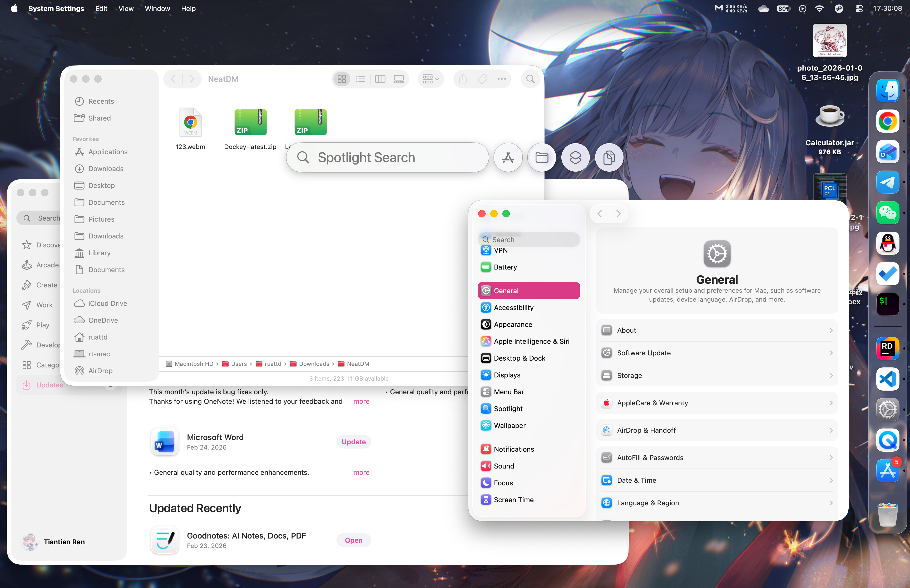
Task: Click the more link under Microsoft Word
Action: (x=361, y=472)
